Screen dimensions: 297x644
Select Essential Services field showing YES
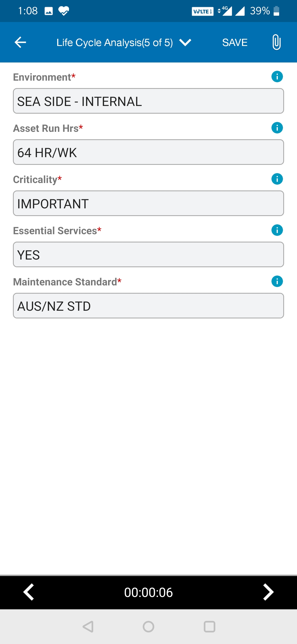pos(148,255)
